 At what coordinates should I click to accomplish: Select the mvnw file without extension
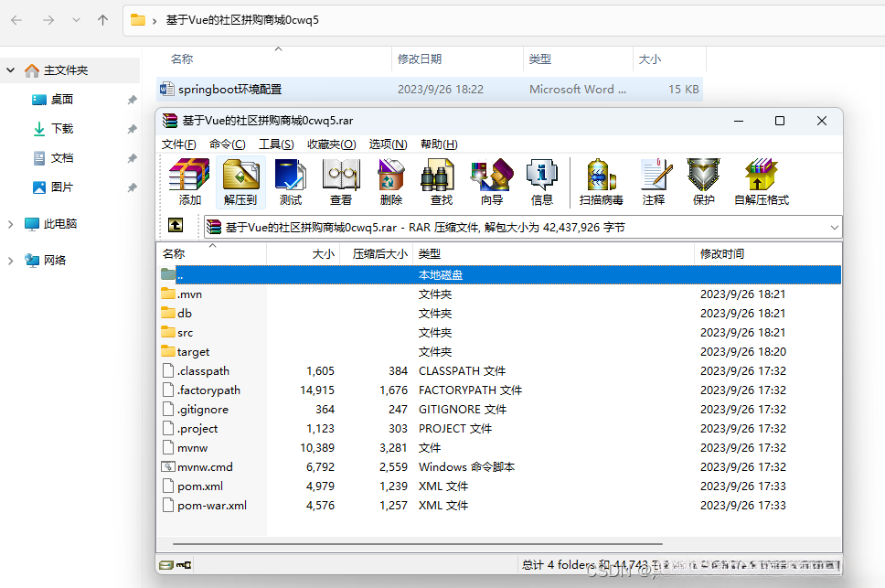(500, 447)
